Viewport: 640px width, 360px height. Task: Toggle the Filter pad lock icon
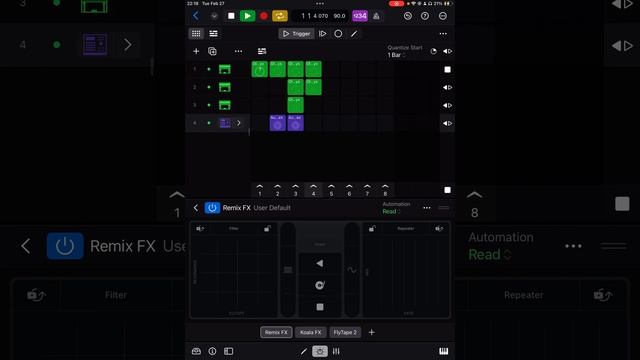click(x=267, y=229)
